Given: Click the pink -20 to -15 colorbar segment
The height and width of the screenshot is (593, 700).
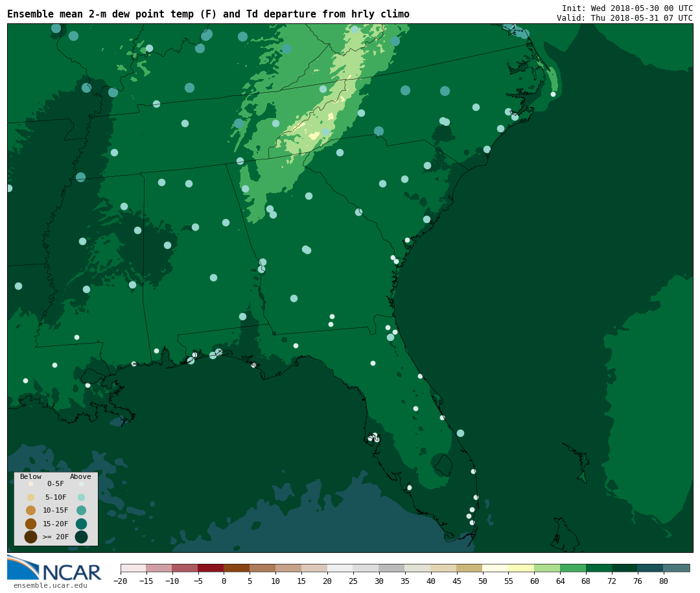Looking at the screenshot, I should pyautogui.click(x=134, y=568).
